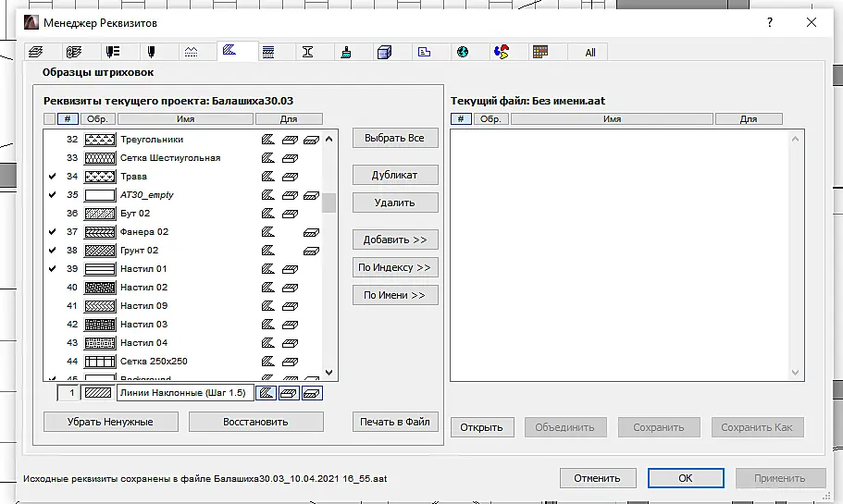Click name field Линии Наклонные (Шаг 1.5)
Screen dimensions: 843x504
click(185, 393)
